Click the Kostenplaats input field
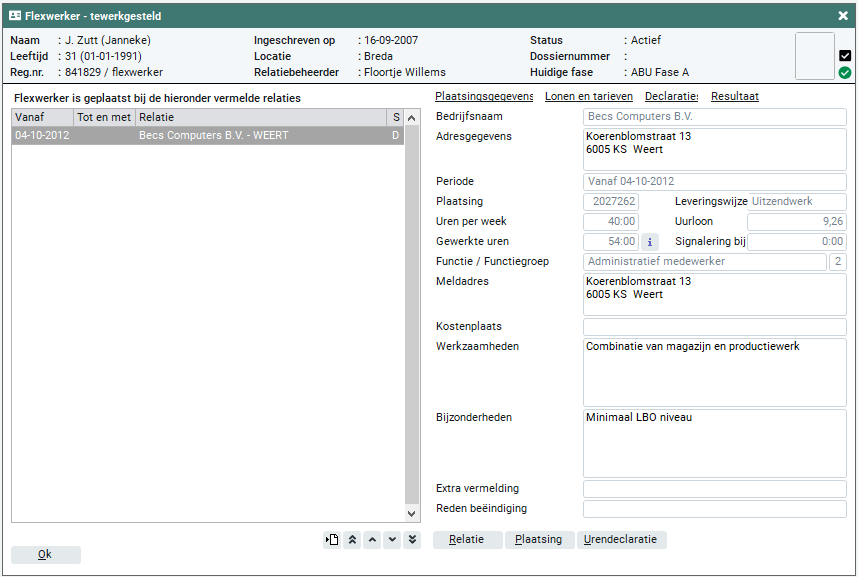 click(x=714, y=327)
